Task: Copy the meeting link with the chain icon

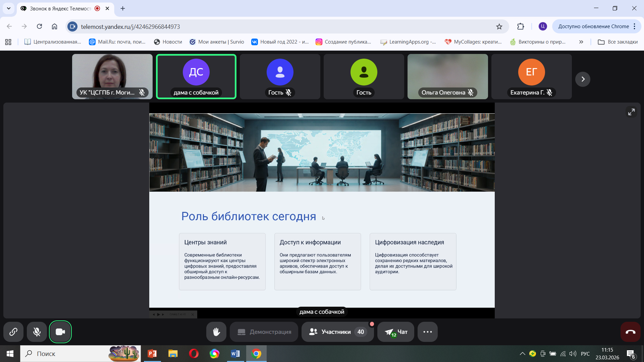Action: pos(13,332)
